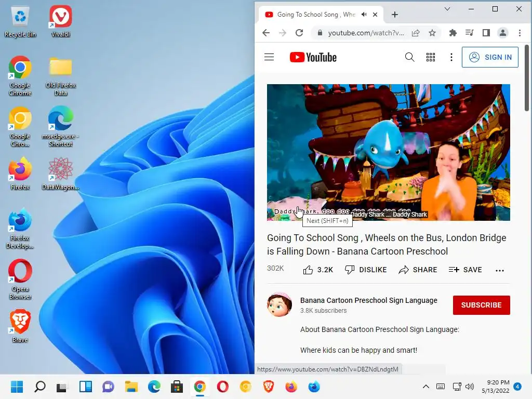Click Opera icon on the taskbar
Viewport: 532px width, 399px height.
point(222,387)
